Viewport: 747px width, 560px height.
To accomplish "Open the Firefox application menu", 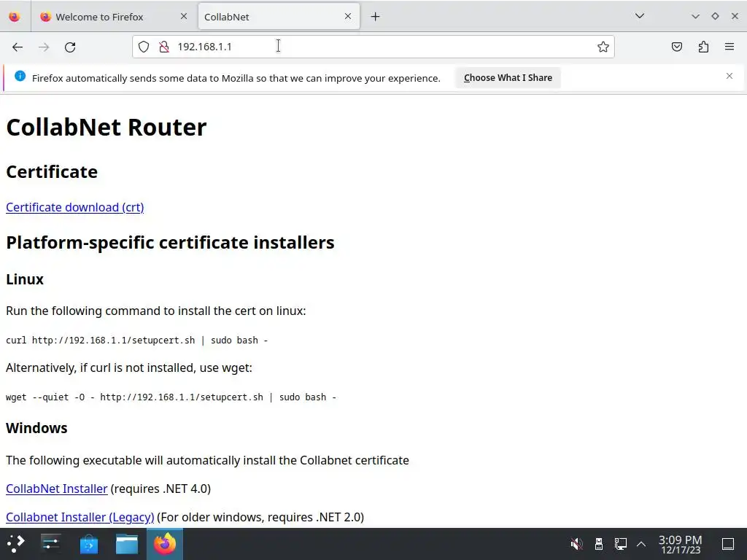I will [729, 47].
